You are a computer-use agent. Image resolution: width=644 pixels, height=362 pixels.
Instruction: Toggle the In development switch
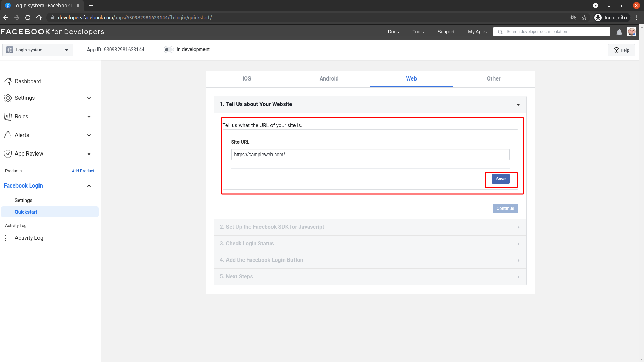point(168,50)
